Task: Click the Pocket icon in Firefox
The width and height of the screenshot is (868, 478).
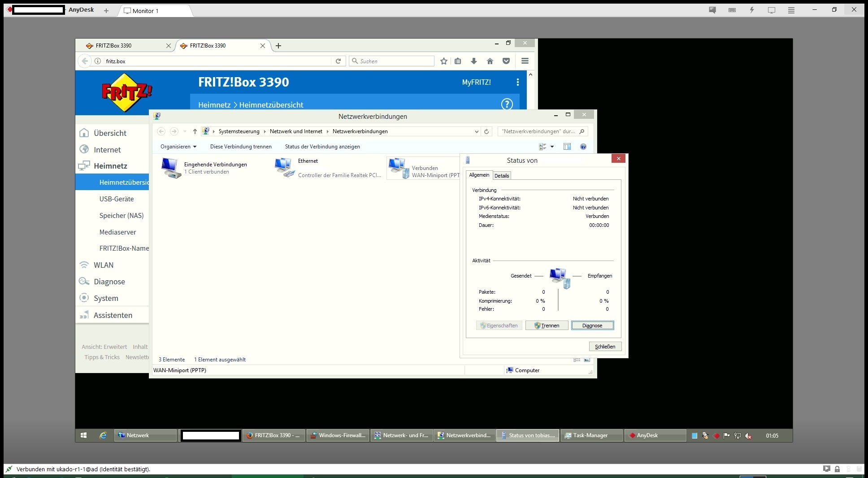Action: (506, 61)
